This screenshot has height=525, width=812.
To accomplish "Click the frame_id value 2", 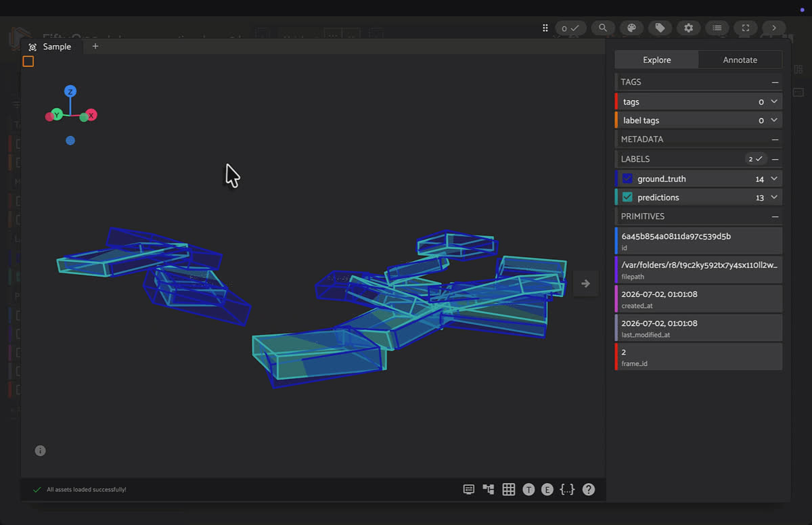I will [x=624, y=352].
